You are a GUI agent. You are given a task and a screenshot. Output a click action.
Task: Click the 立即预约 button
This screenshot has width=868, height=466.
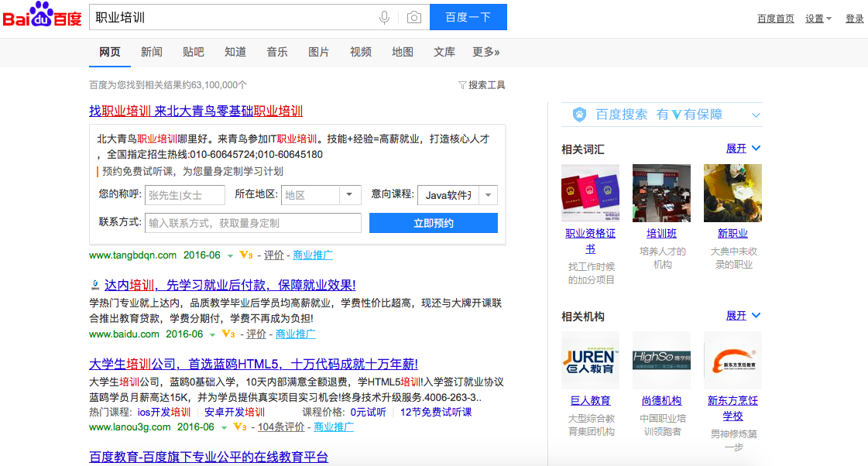coord(433,223)
